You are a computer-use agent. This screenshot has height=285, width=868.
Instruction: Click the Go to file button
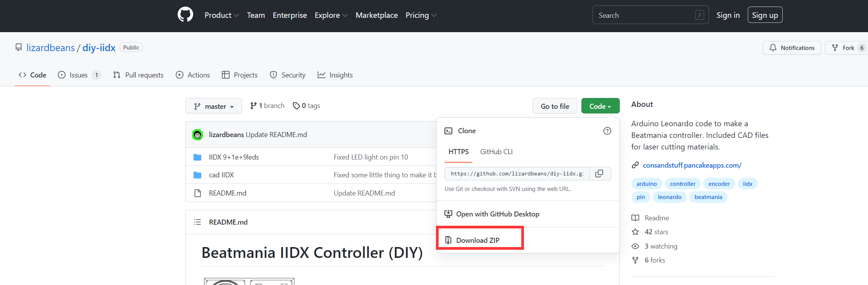point(555,106)
